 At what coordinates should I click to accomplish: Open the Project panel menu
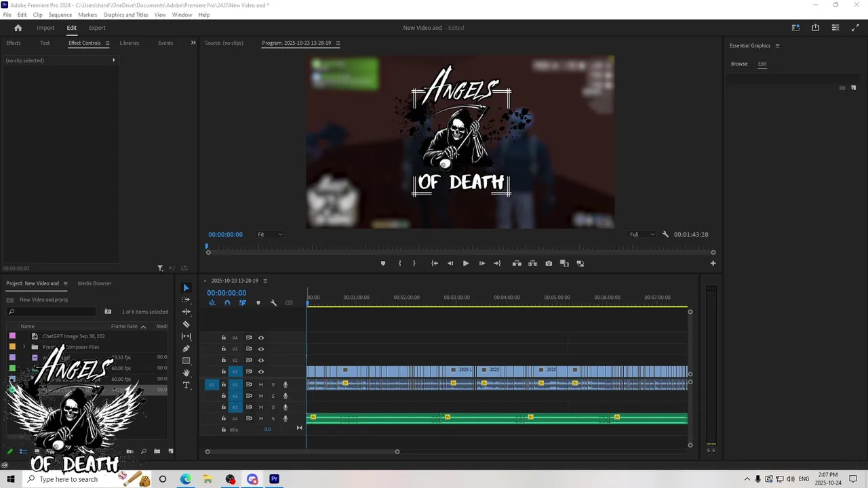pos(65,283)
